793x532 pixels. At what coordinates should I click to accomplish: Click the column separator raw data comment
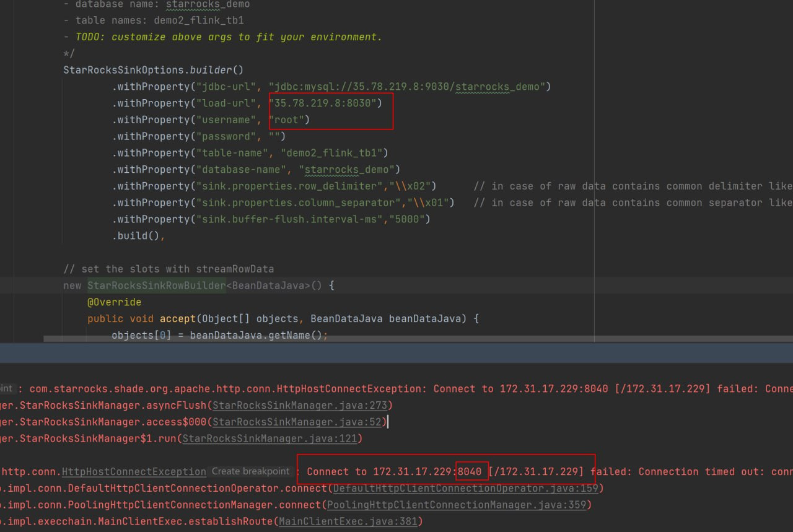coord(633,203)
